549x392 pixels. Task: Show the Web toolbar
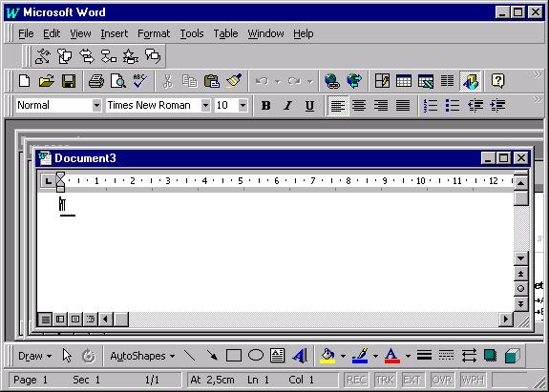pos(354,81)
